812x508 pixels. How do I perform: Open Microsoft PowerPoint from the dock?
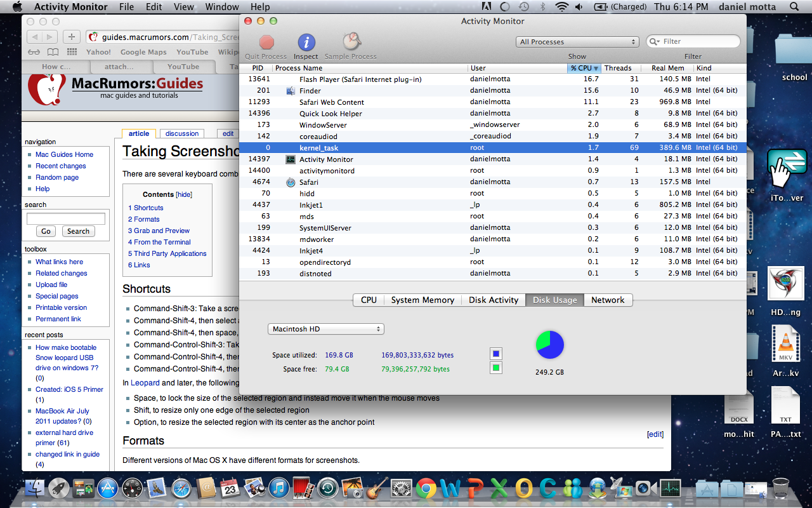[475, 488]
